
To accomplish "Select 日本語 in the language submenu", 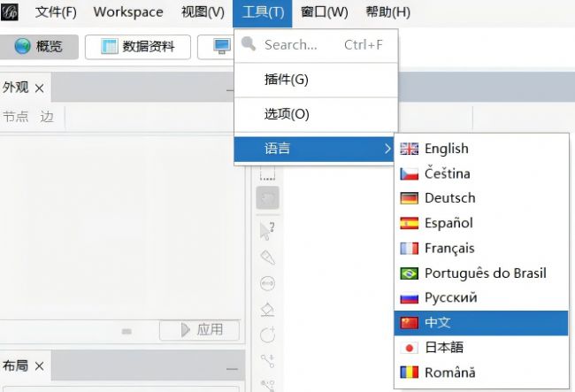I will click(443, 348).
